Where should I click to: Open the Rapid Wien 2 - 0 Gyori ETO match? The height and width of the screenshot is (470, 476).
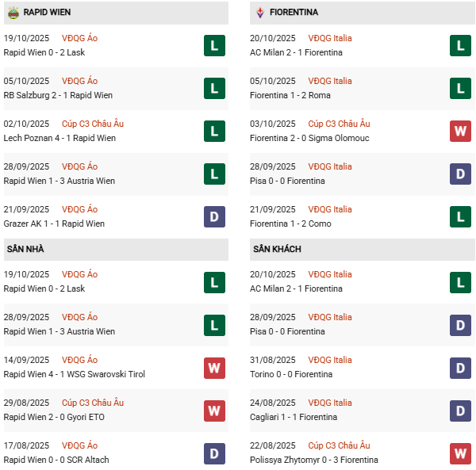[x=54, y=417]
